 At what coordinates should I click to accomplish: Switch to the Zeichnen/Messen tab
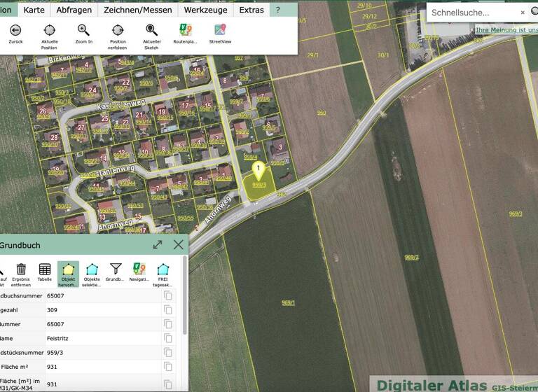[138, 10]
